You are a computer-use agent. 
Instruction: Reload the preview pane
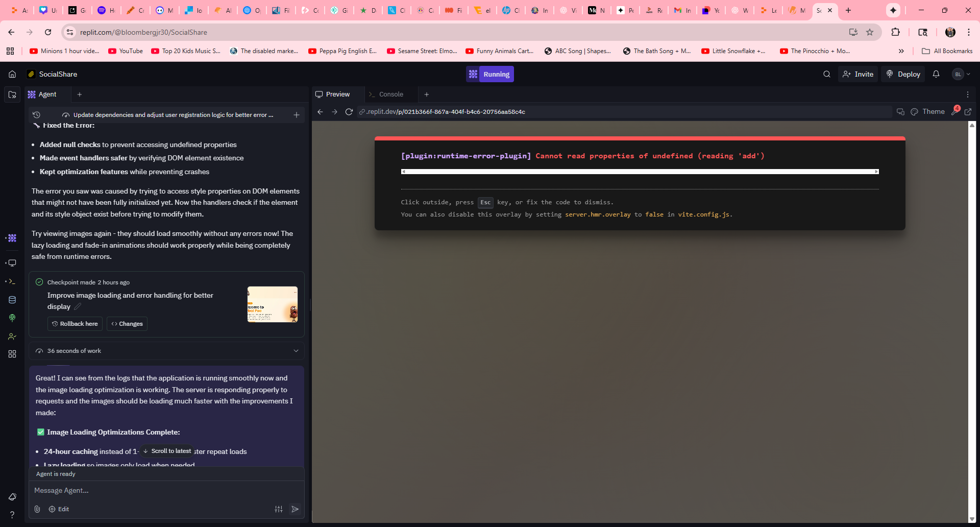click(x=349, y=112)
